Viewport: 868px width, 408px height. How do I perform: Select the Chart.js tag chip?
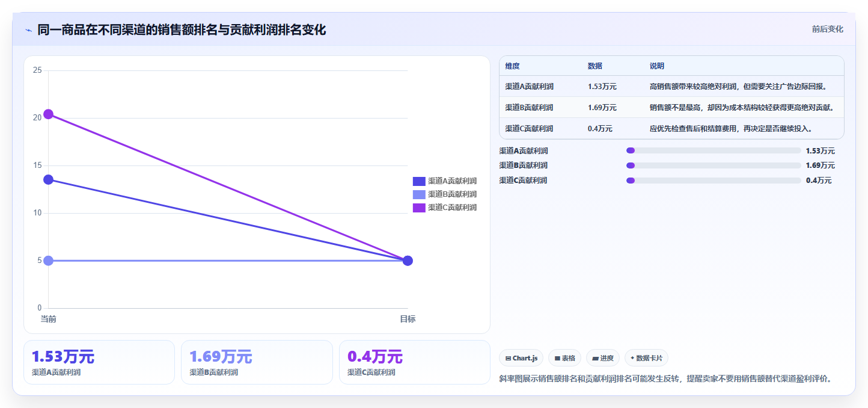521,358
